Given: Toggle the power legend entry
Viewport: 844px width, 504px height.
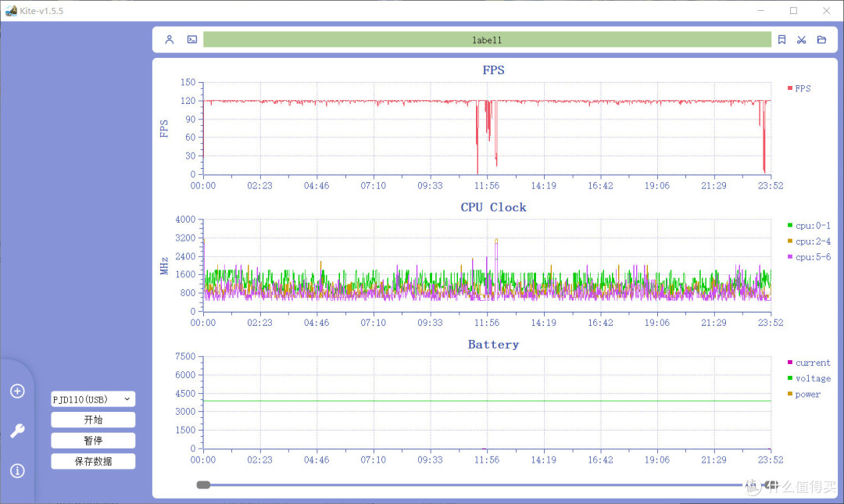Looking at the screenshot, I should tap(804, 394).
